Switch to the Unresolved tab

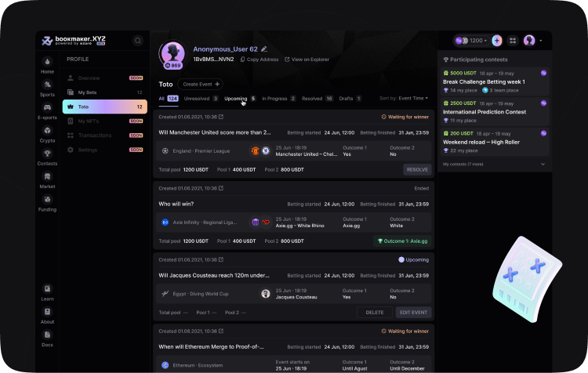(201, 99)
